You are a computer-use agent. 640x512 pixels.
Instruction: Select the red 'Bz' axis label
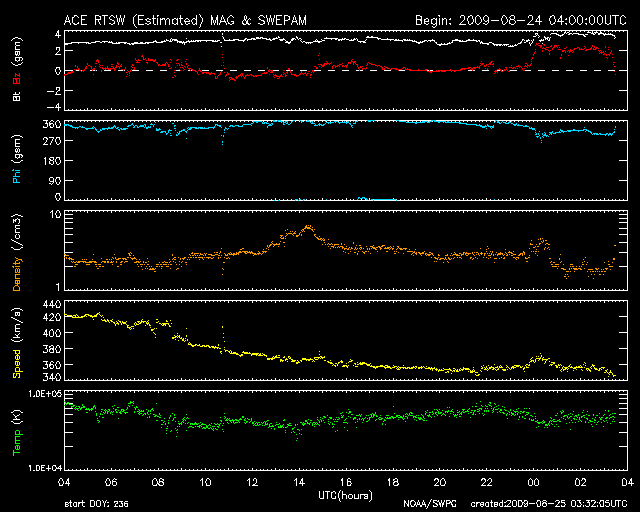tap(17, 78)
